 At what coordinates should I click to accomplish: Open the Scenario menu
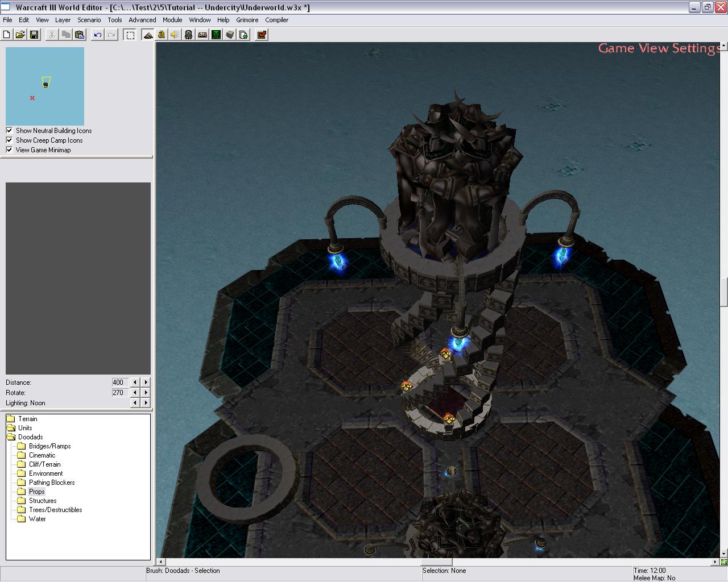[89, 20]
